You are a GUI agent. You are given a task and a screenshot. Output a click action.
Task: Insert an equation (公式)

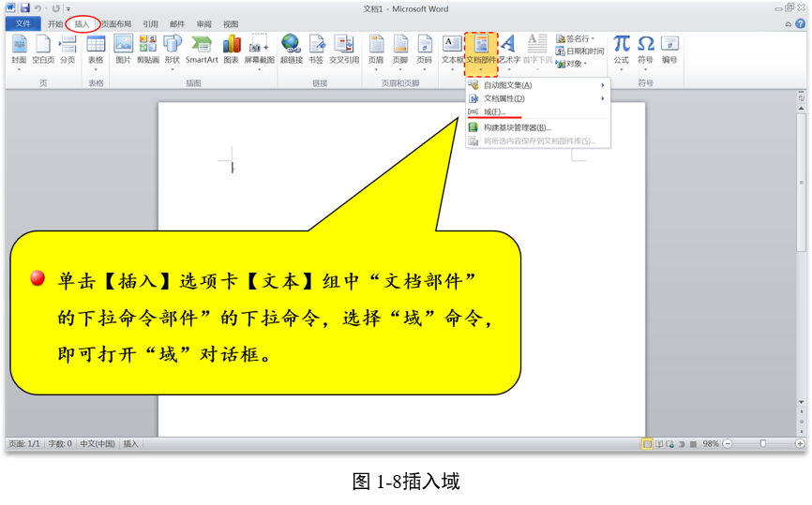tap(622, 52)
